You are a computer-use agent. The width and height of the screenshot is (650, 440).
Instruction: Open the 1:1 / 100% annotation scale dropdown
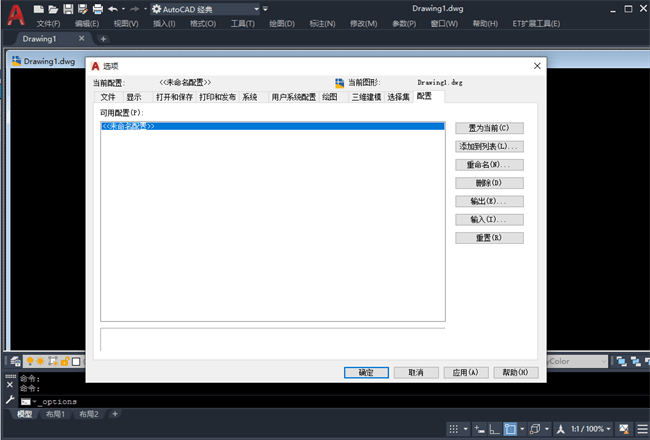click(591, 429)
